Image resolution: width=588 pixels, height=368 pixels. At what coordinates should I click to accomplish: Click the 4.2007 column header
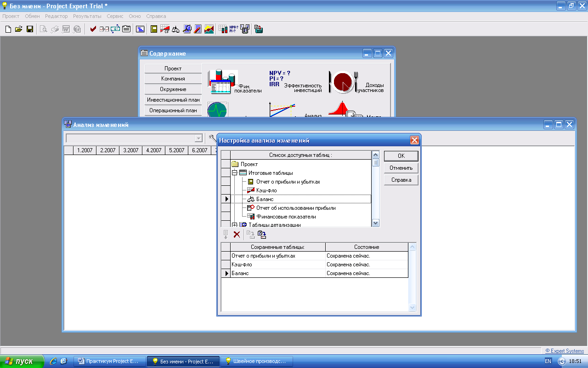(x=154, y=150)
